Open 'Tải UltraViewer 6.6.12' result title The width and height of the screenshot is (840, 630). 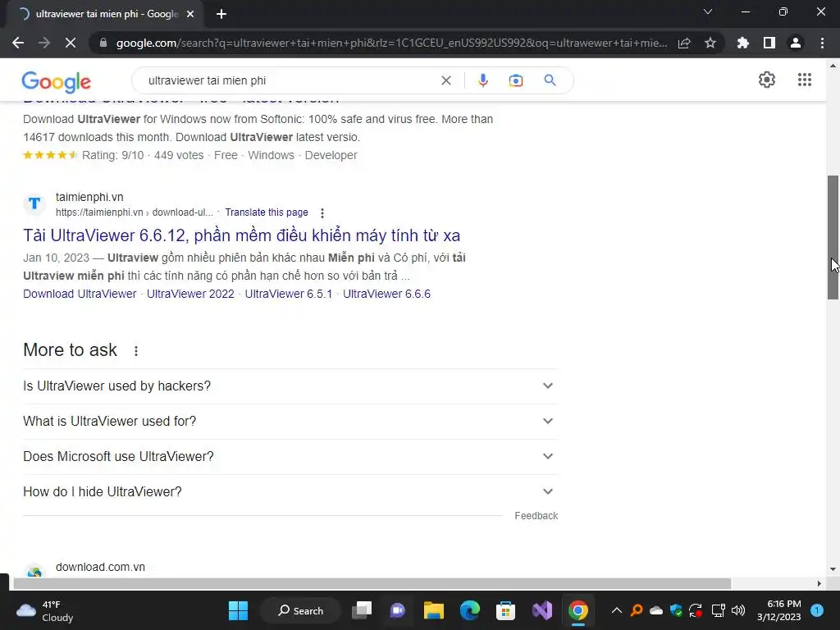[242, 235]
